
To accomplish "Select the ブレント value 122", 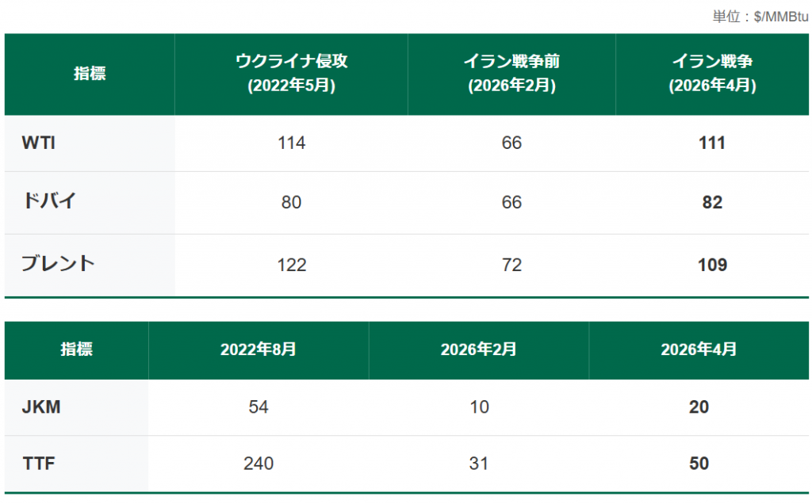I will tap(291, 265).
